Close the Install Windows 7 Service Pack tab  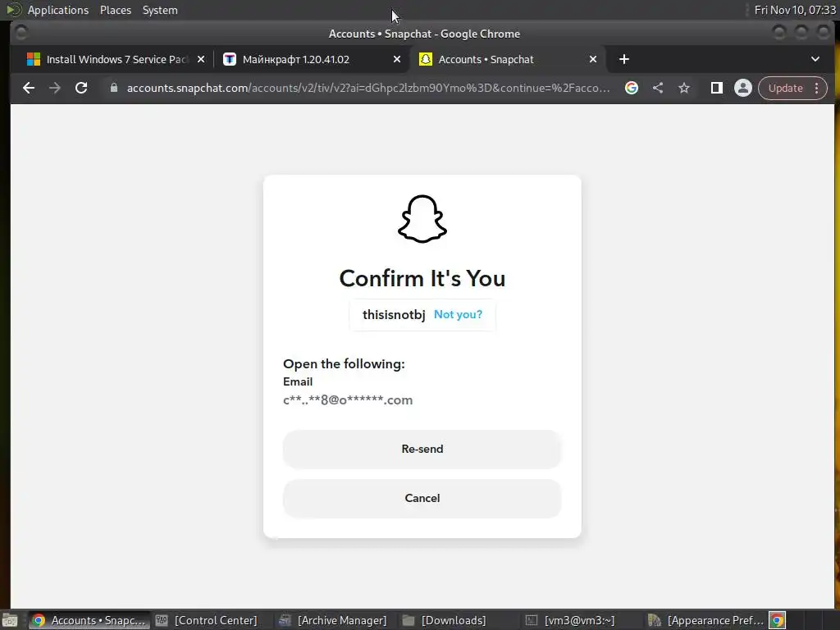[201, 59]
